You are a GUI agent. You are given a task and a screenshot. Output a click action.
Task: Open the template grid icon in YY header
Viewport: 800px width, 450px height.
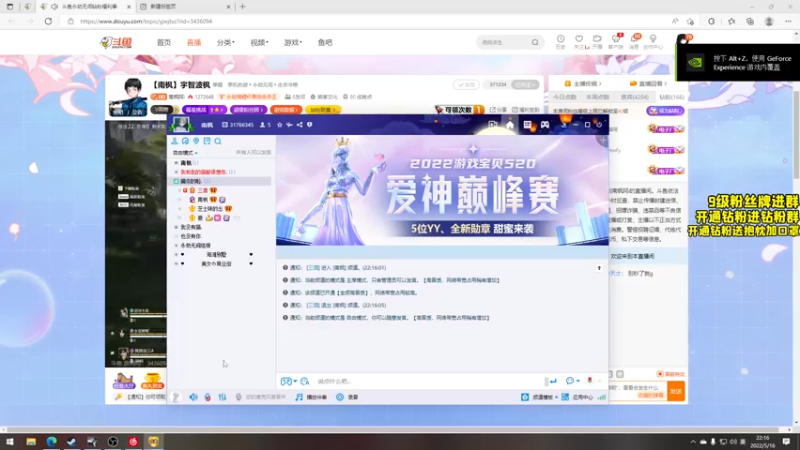528,124
